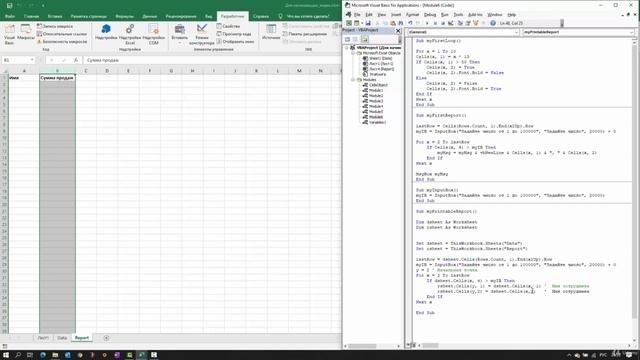Click Run Dialog (Отобразить окно)
Viewport: 640px width, 360px height.
pyautogui.click(x=235, y=42)
